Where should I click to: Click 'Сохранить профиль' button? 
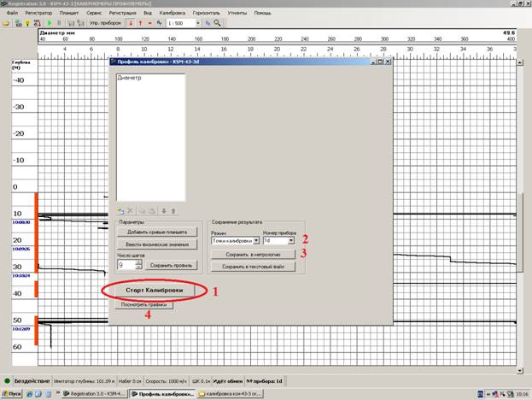point(171,266)
